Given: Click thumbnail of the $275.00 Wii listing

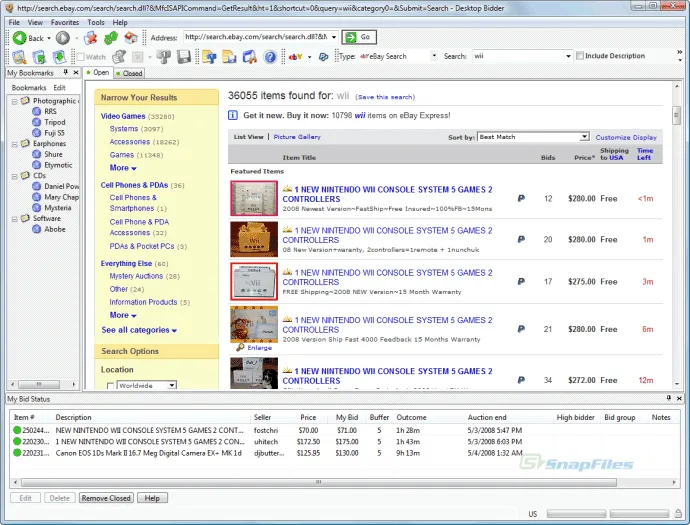Looking at the screenshot, I should 254,282.
